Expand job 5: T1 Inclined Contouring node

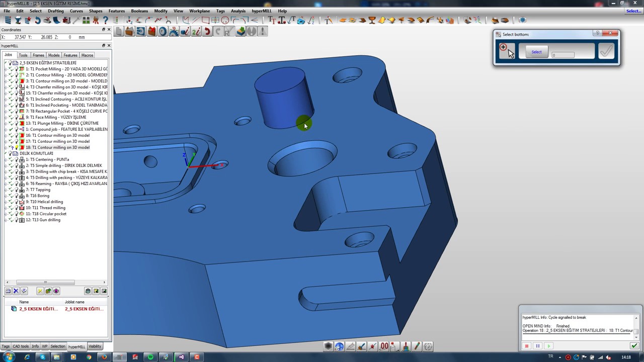point(7,99)
